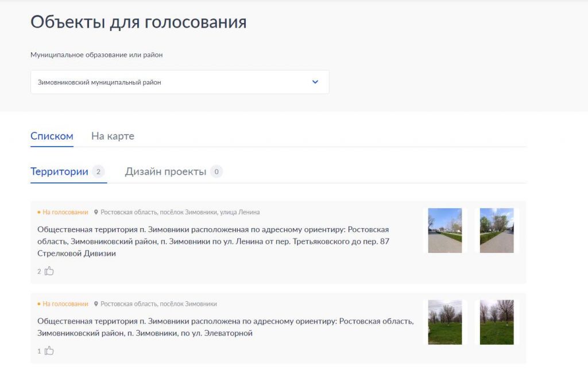
Task: Select the Территории tab
Action: pos(59,171)
